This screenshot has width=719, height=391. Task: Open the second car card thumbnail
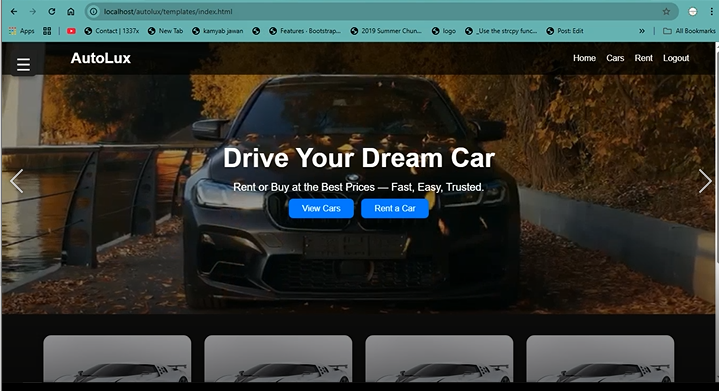[278, 359]
